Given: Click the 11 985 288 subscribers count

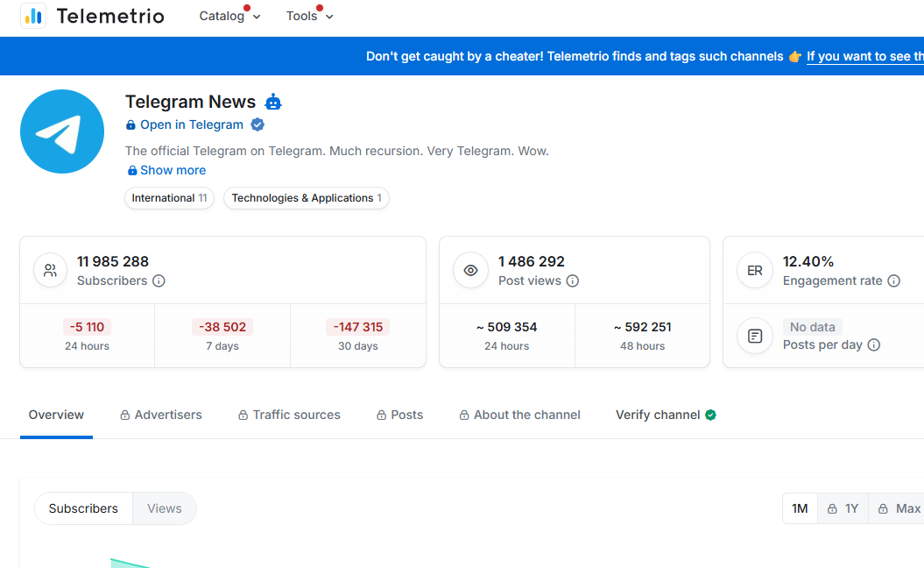Looking at the screenshot, I should click(113, 261).
